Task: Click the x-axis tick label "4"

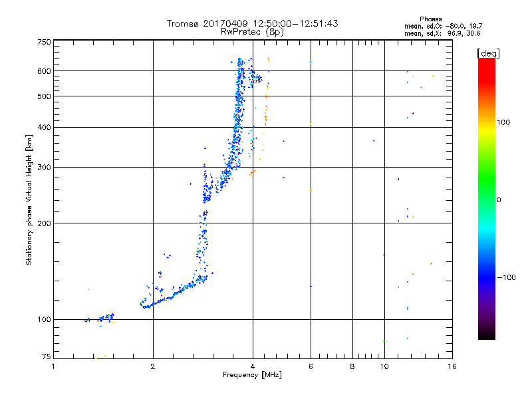Action: tap(253, 366)
